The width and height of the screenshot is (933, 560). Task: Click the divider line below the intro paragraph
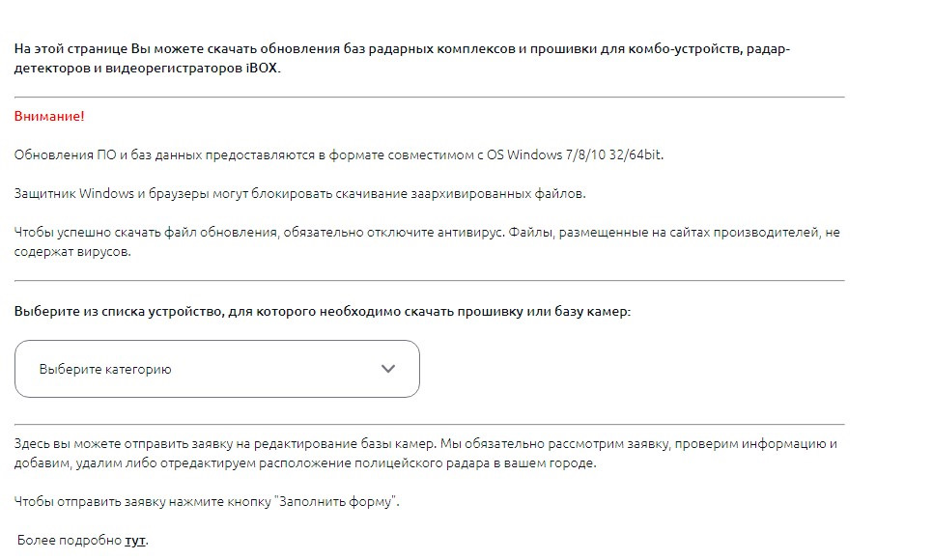[429, 98]
